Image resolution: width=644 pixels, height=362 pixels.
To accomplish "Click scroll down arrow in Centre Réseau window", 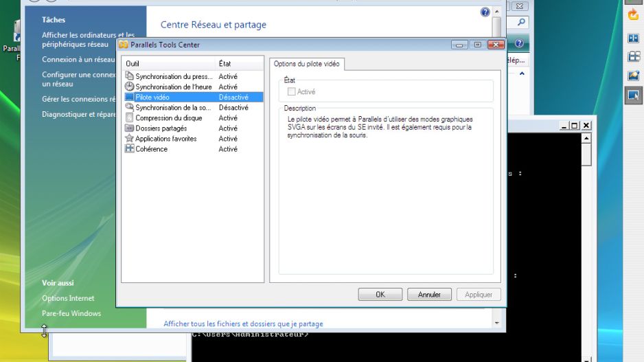I will pos(496,323).
